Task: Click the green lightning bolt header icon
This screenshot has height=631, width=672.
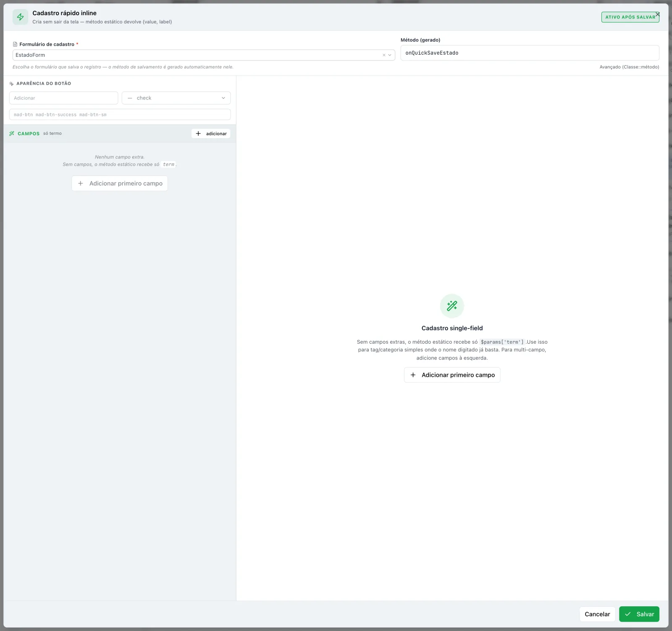Action: [x=20, y=17]
